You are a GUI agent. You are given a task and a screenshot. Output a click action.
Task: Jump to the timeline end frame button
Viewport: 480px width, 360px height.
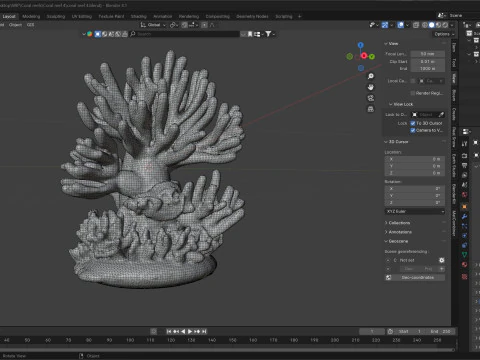coord(204,331)
